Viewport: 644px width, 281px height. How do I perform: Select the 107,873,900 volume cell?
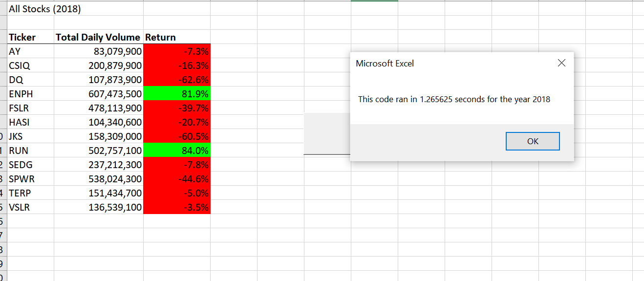99,80
